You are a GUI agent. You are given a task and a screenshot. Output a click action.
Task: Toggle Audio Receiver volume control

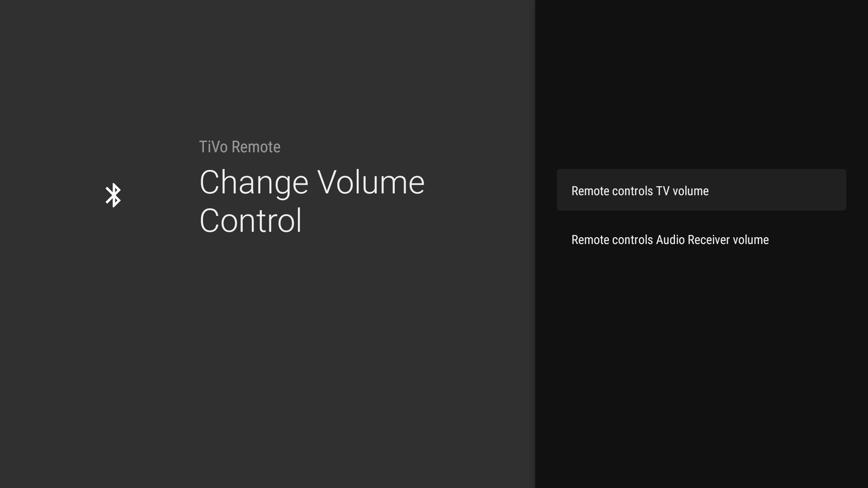(x=670, y=239)
